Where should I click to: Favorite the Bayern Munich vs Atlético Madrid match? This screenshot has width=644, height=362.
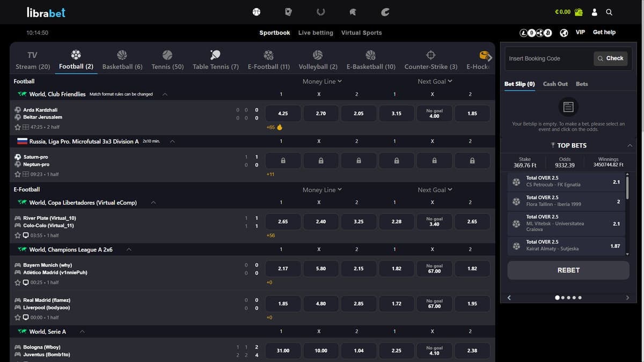point(18,283)
